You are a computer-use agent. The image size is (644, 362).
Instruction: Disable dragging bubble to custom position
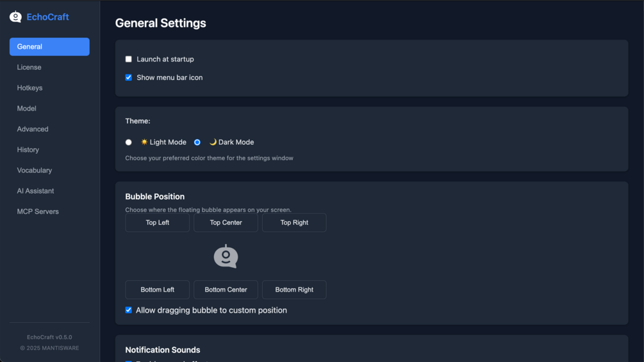pos(129,310)
